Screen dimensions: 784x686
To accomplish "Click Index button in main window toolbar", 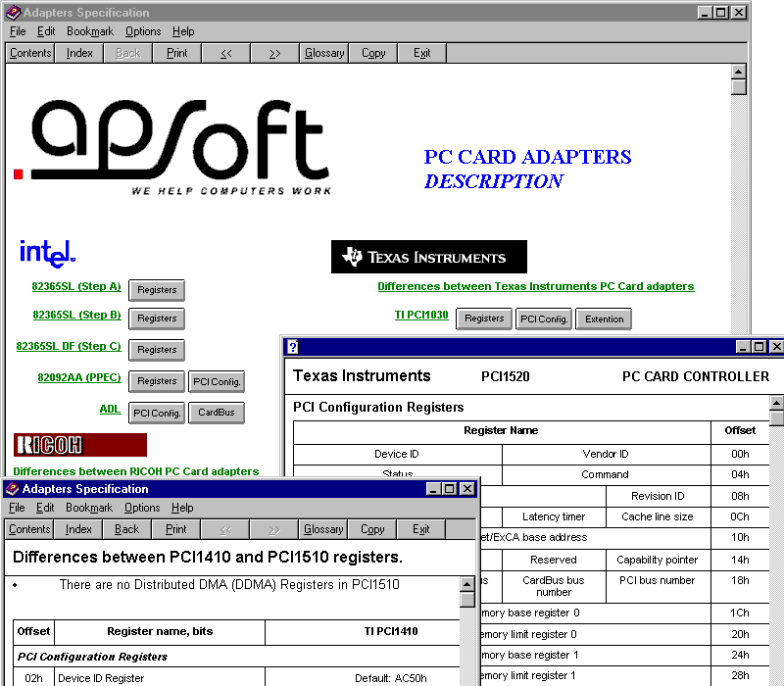I will (79, 53).
